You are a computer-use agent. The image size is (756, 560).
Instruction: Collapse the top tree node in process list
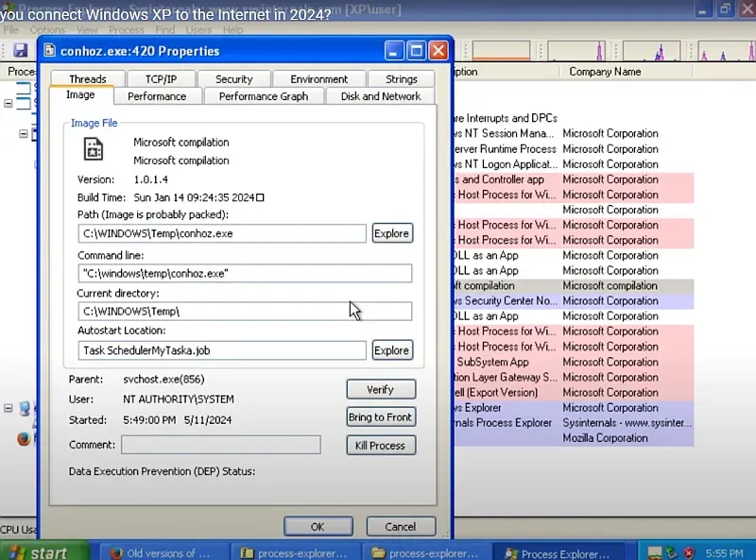9,103
